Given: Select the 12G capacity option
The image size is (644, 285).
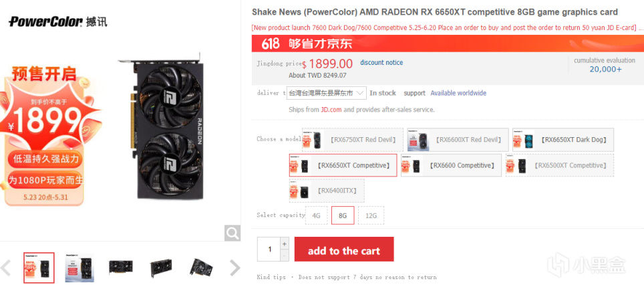Looking at the screenshot, I should click(371, 215).
